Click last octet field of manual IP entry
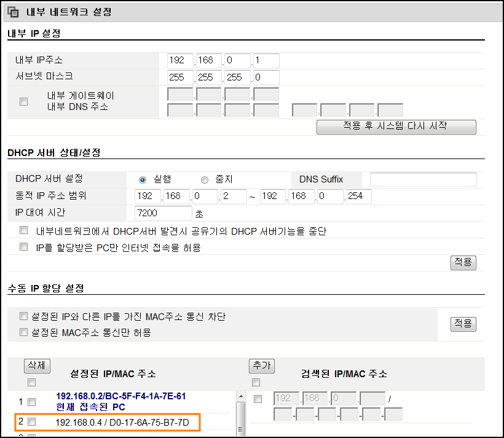504x438 pixels. 372,399
